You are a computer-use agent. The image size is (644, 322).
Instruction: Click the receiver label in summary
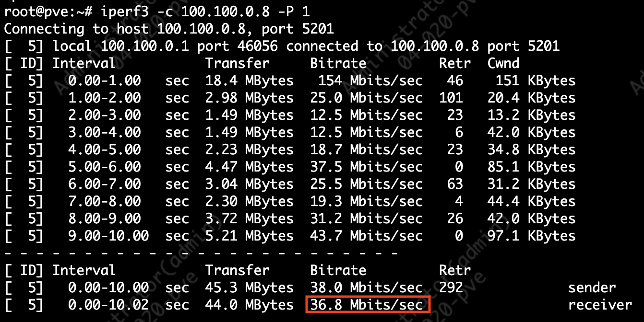tap(600, 305)
